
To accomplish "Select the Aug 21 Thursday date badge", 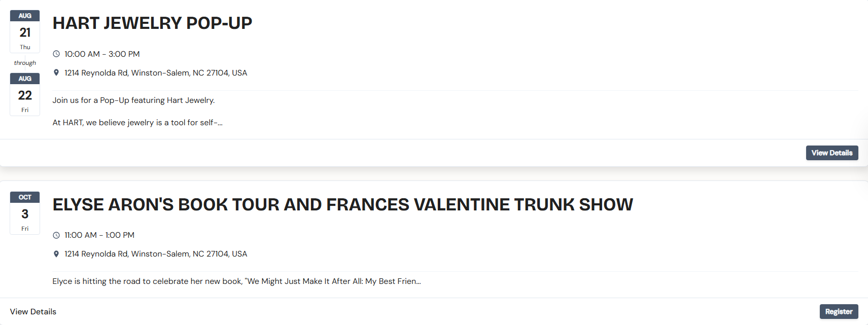I will pos(25,32).
